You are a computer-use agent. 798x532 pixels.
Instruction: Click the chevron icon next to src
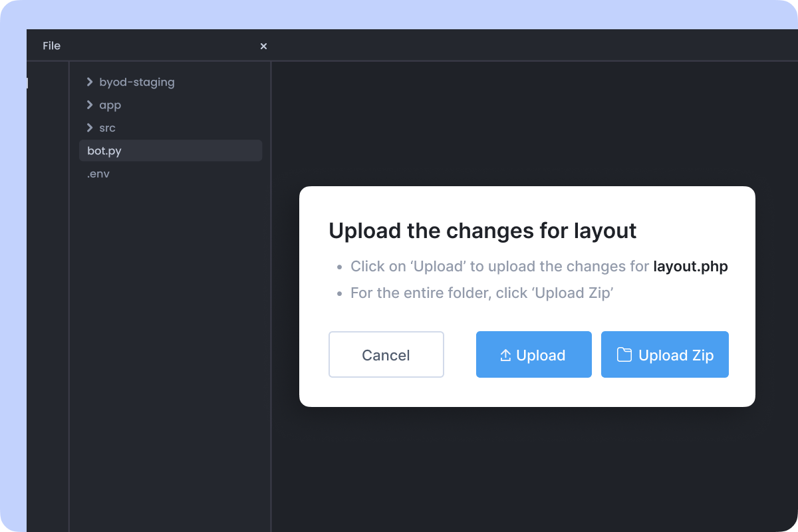[x=90, y=127]
